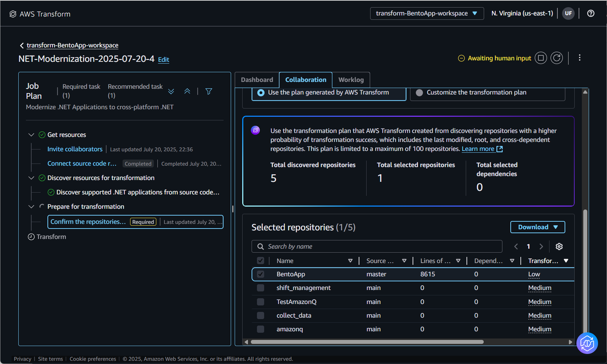
Task: Click the scroll-up arrow of collaboration panel
Action: pyautogui.click(x=585, y=92)
